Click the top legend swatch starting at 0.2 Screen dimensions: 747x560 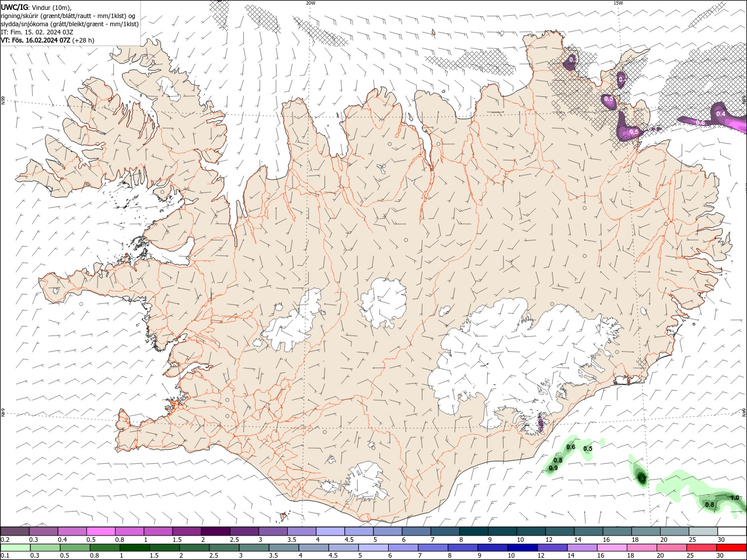(15, 531)
